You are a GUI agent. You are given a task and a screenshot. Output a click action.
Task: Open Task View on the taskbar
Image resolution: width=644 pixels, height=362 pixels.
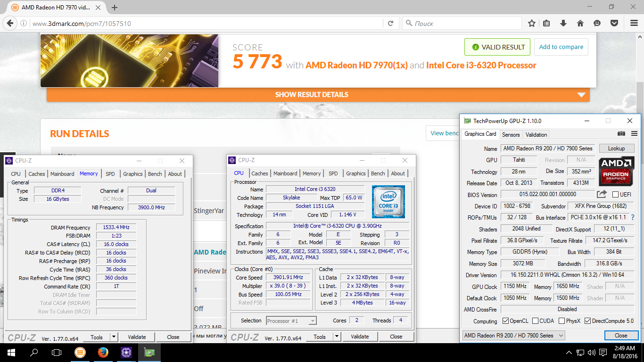(57, 352)
